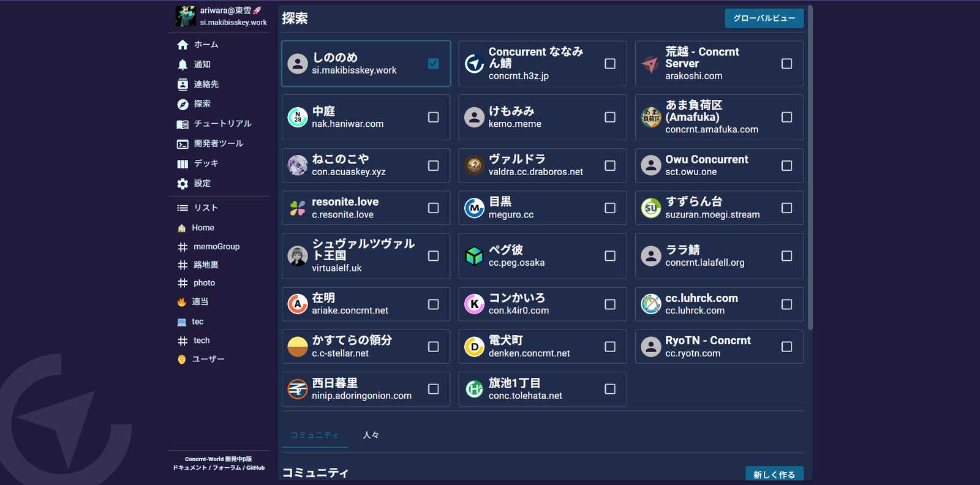Click the resonite.love colorful logo

point(298,208)
